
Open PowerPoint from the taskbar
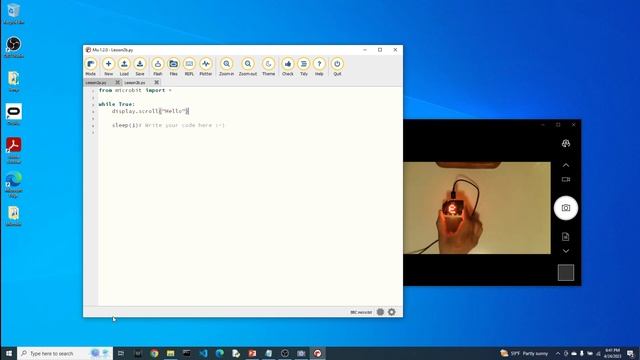coord(252,353)
